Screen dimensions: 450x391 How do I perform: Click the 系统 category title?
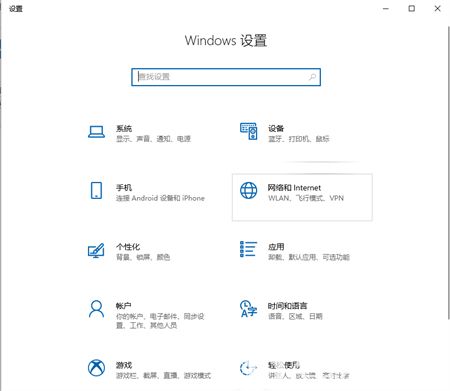pos(124,128)
